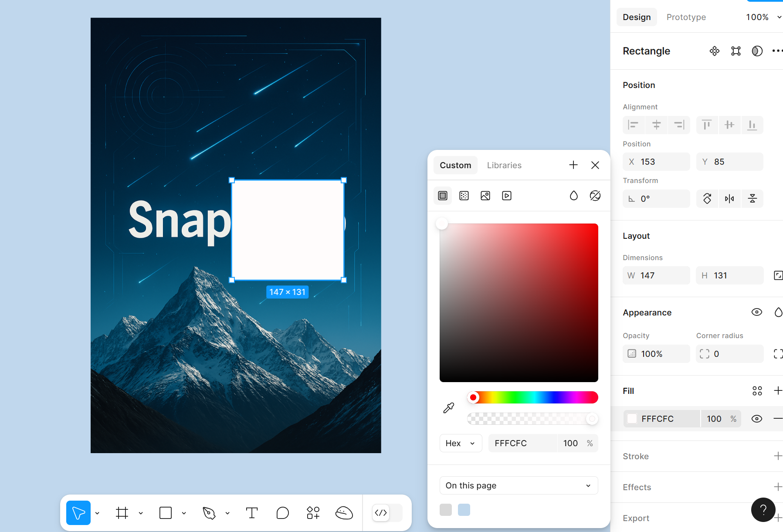The width and height of the screenshot is (783, 532).
Task: Open the On this page dropdown
Action: (x=519, y=485)
